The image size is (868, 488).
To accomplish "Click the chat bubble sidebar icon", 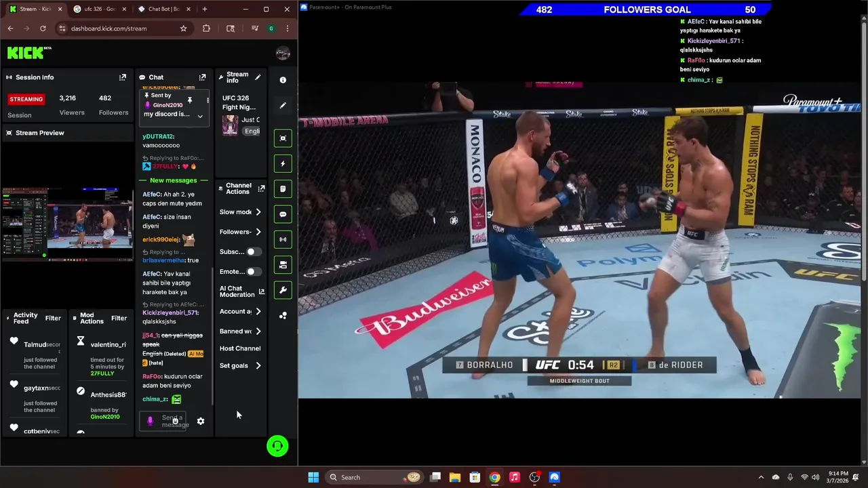I will click(x=283, y=214).
